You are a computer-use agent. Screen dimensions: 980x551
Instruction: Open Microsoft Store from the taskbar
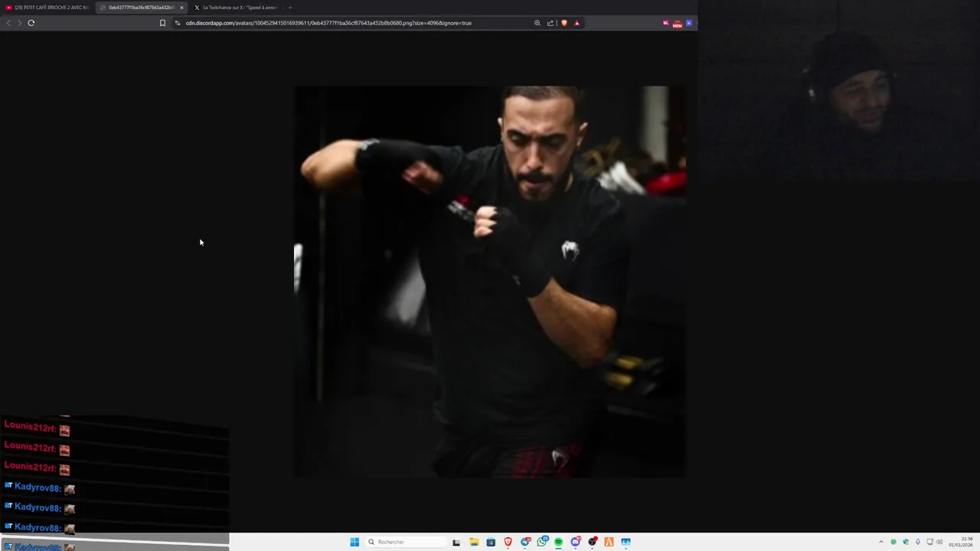pos(491,542)
